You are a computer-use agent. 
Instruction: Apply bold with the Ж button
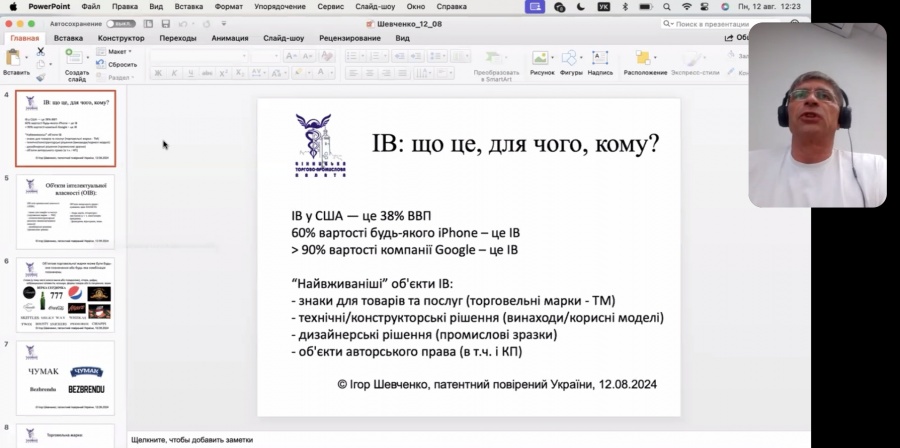click(158, 73)
